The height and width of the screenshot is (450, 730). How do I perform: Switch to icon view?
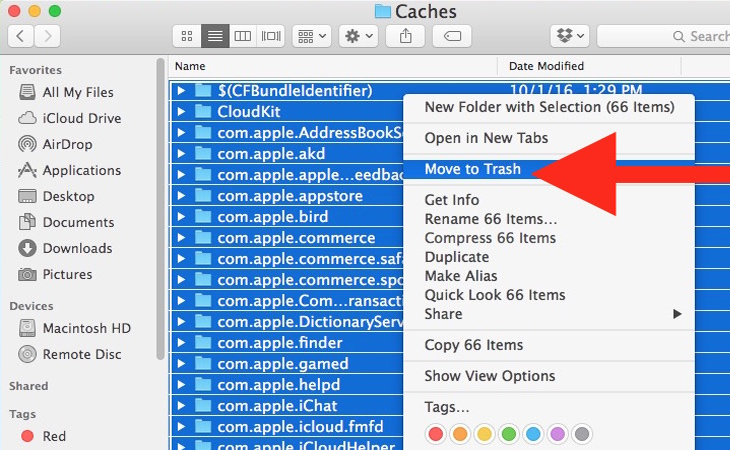[x=187, y=36]
